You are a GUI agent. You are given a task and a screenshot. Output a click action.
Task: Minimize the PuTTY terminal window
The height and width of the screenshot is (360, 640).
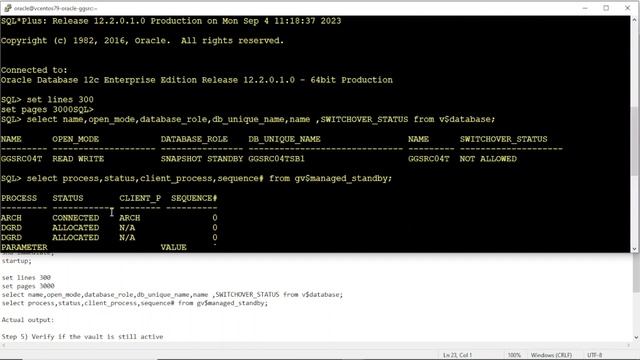pyautogui.click(x=585, y=8)
